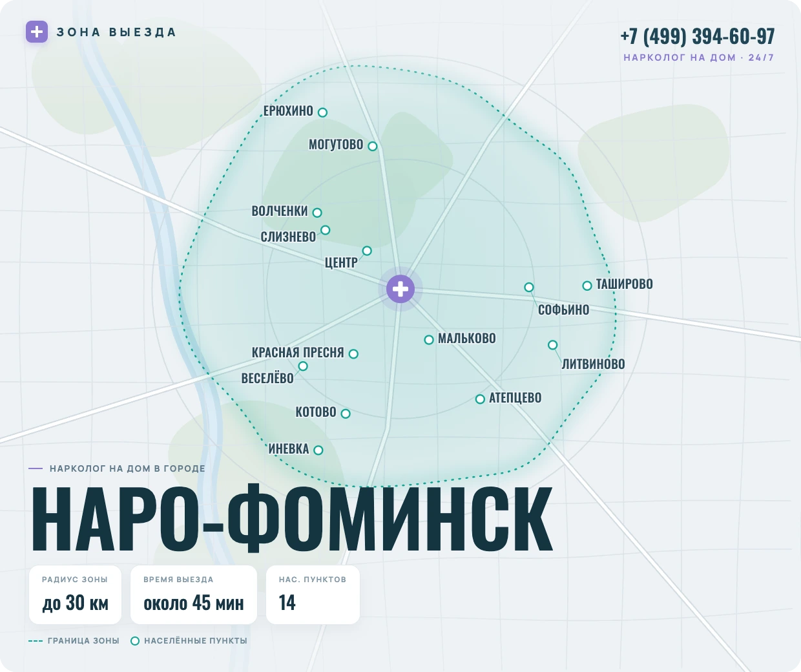Select the Центр map point marker
Viewport: 801px width, 672px height.
pyautogui.click(x=367, y=251)
